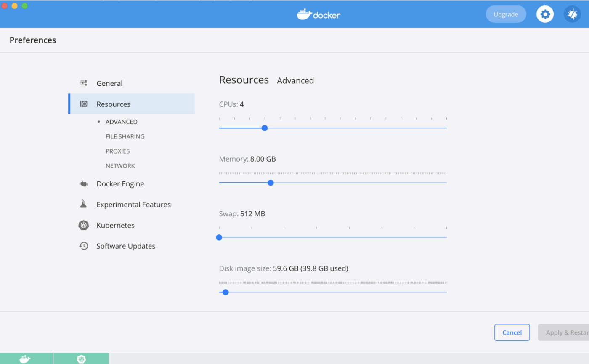Click the 'Swap: 512 MB' label

click(242, 214)
